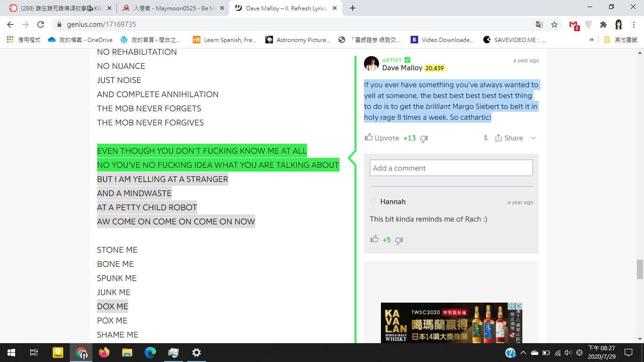Show hidden system tray icons
The image size is (644, 362).
(523, 353)
